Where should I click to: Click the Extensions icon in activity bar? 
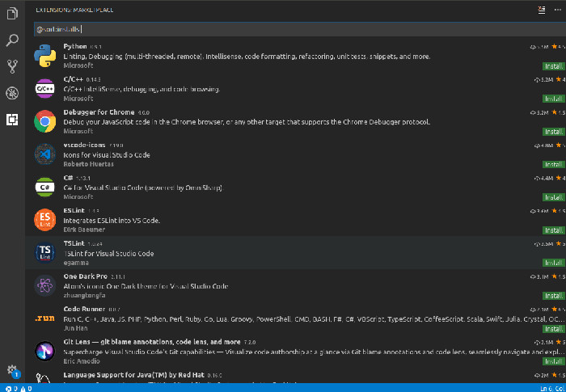pos(12,120)
